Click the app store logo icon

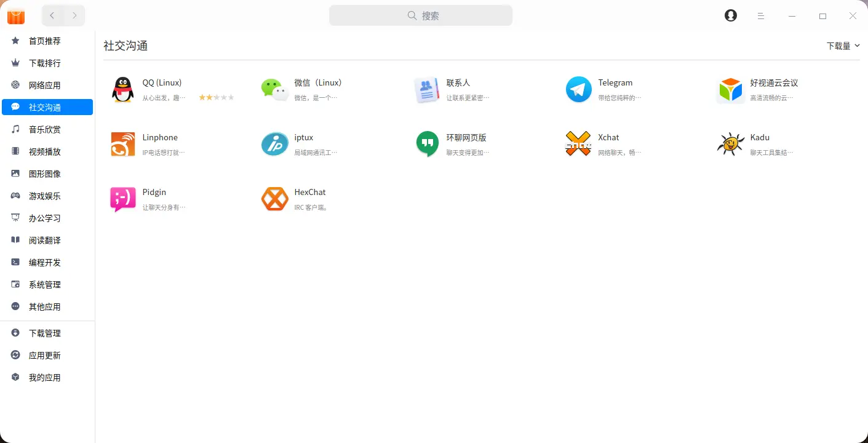click(16, 16)
